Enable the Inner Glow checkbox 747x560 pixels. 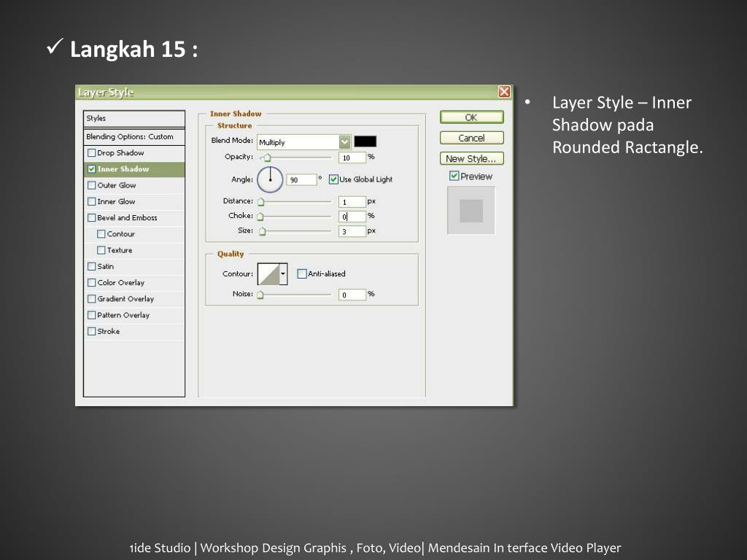(x=91, y=201)
